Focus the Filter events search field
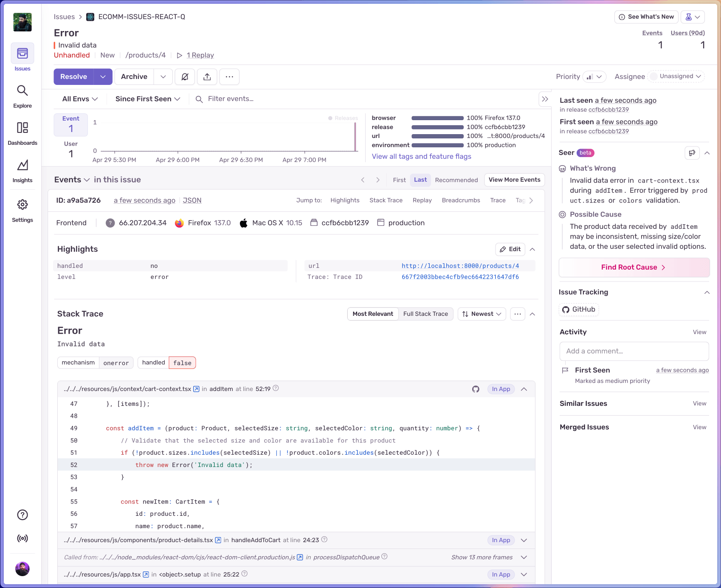 [364, 99]
